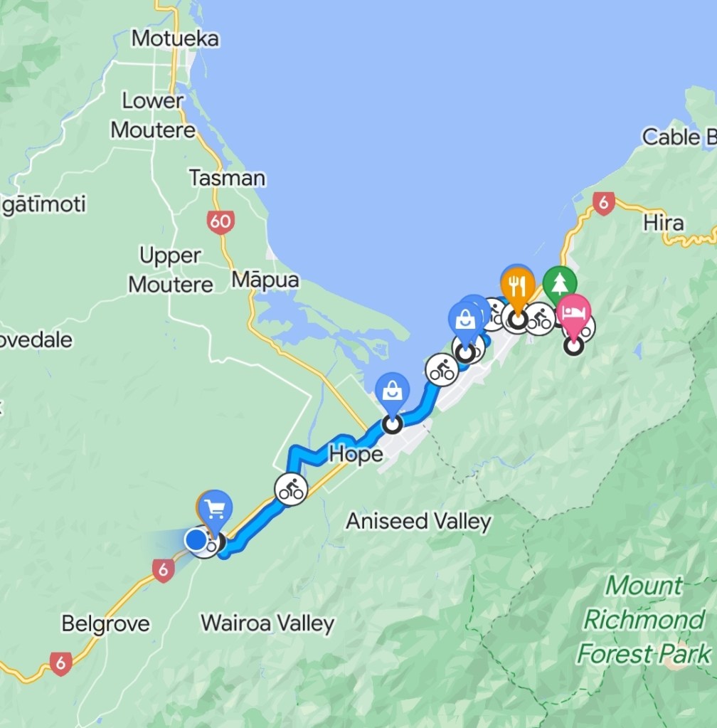Tap the Upper Moutere label
Screen dimensions: 717x728
point(170,270)
